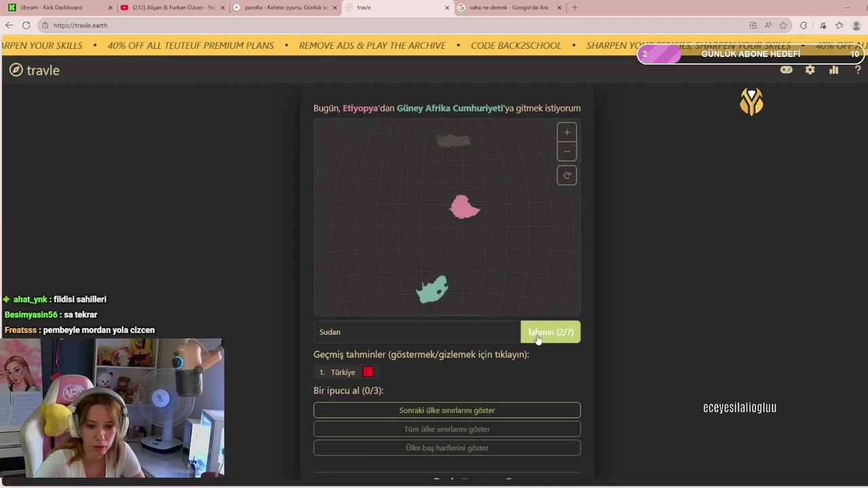Click the browser address bar URL
The image size is (868, 488).
click(80, 25)
